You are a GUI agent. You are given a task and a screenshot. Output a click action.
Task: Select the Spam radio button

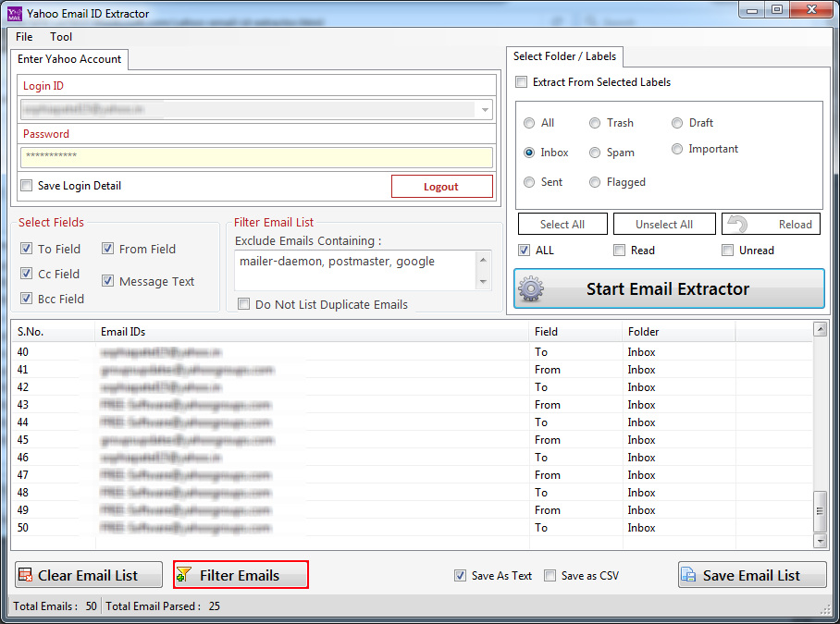(595, 153)
